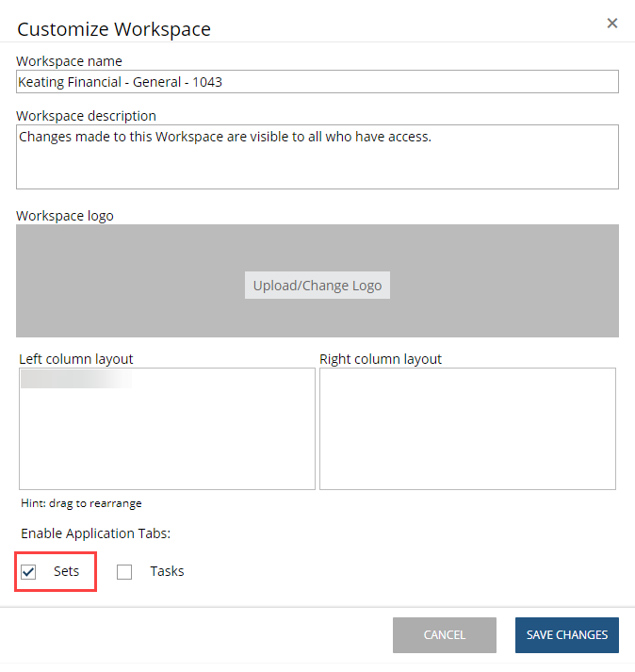The height and width of the screenshot is (672, 635).
Task: Click the "Workspace name" field label
Action: coord(69,61)
